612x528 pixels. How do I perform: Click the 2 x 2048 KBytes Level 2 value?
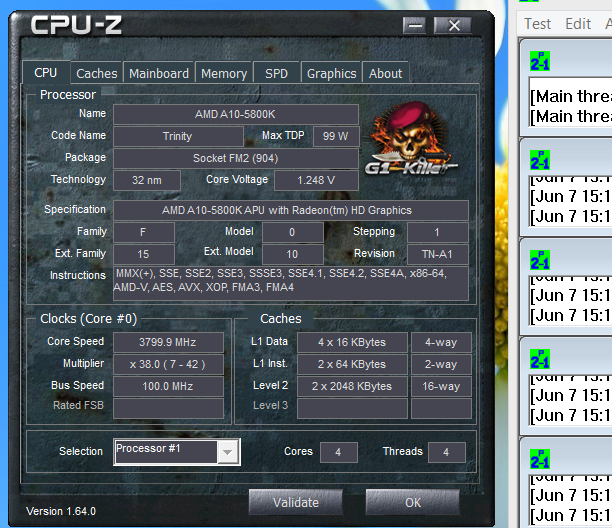(352, 386)
